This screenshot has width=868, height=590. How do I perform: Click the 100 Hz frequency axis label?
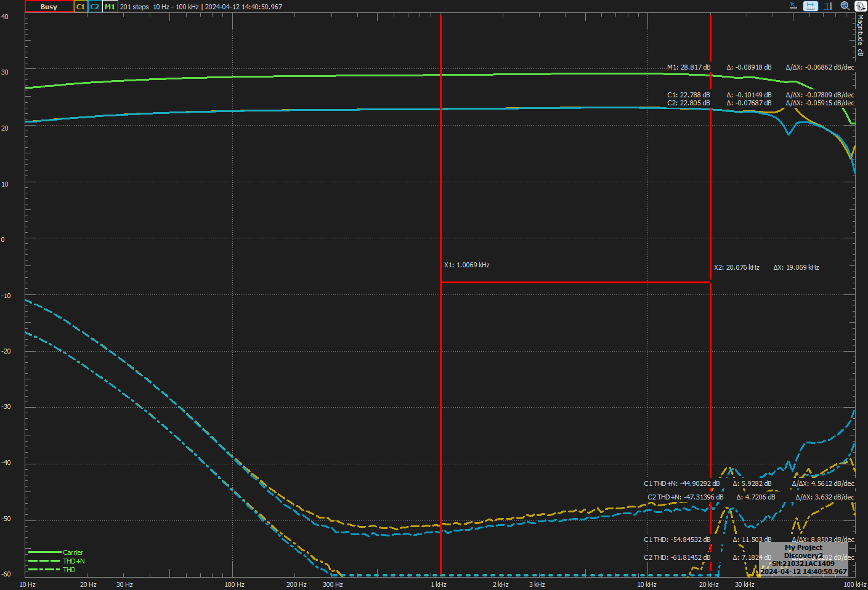(234, 584)
